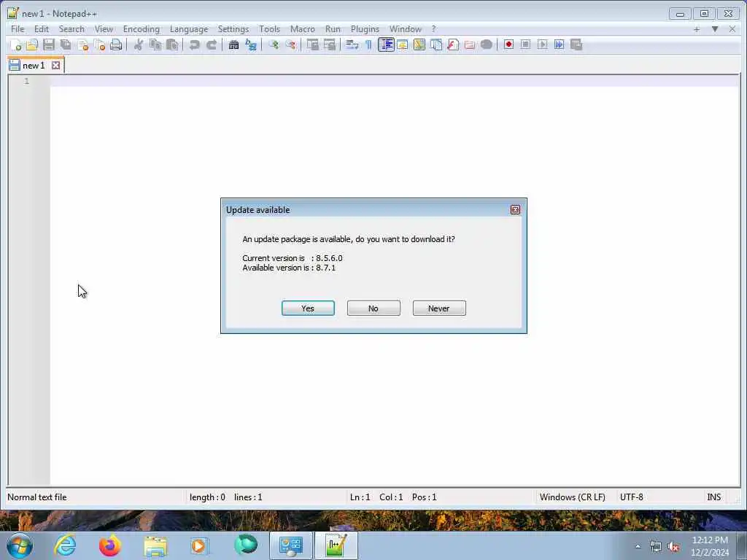
Task: Open the Language menu
Action: [189, 29]
